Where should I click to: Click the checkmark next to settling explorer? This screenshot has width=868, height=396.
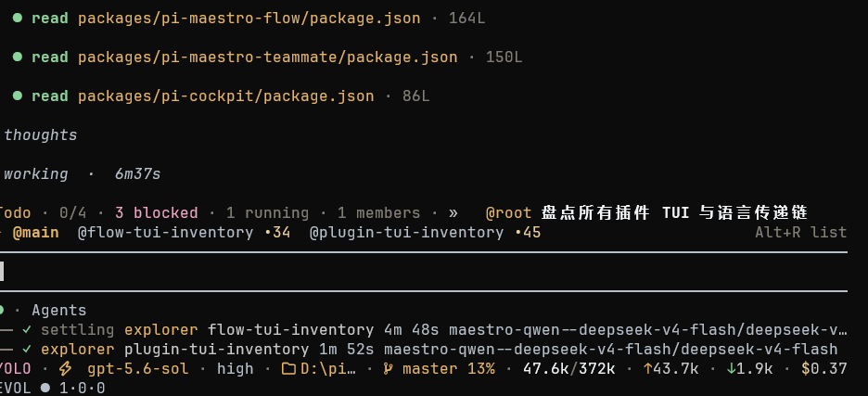pyautogui.click(x=27, y=330)
